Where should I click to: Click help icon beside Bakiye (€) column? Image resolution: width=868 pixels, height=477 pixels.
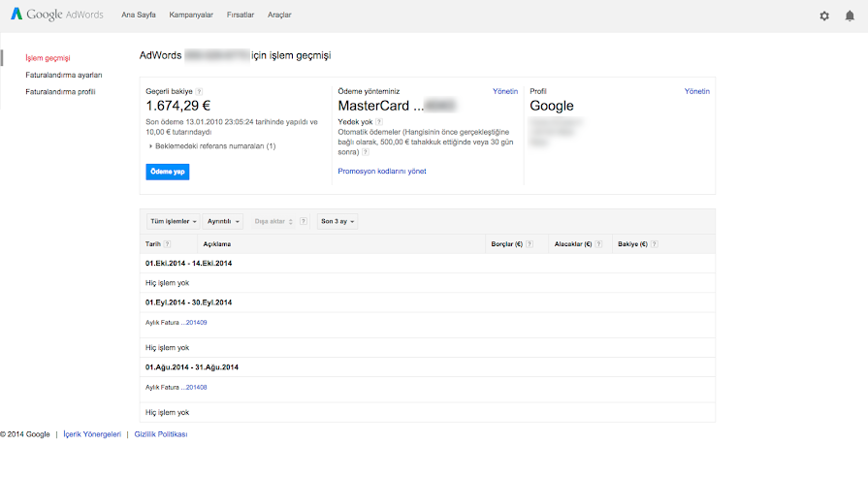tap(657, 244)
